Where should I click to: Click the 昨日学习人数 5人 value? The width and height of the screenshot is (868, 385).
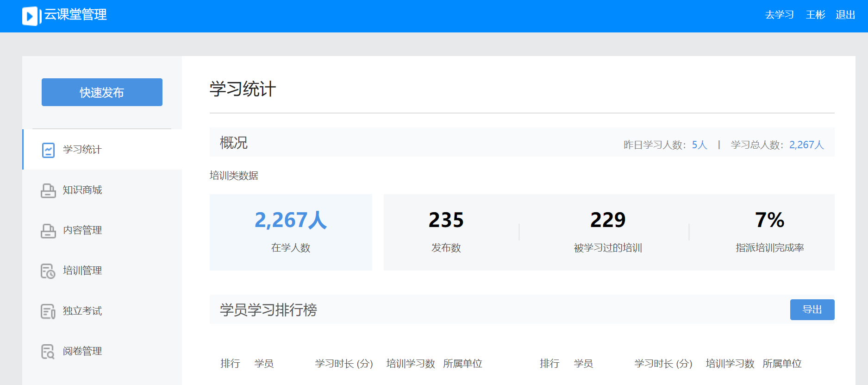(x=699, y=145)
